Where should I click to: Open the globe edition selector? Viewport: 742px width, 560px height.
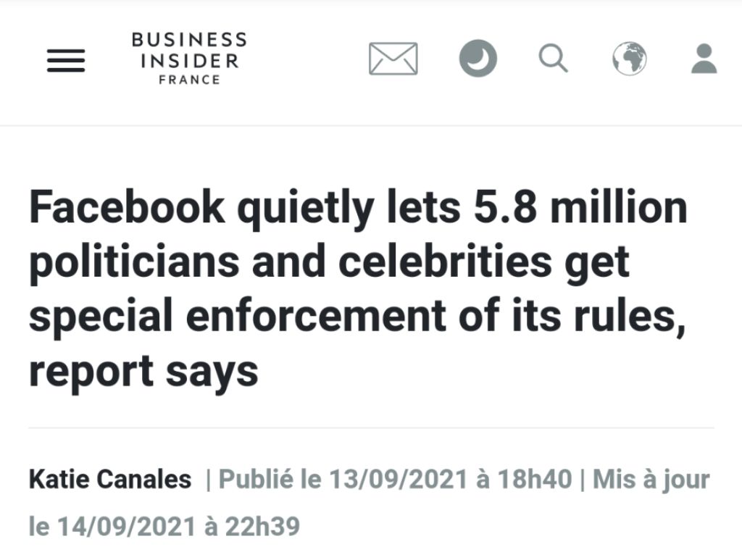(x=629, y=59)
